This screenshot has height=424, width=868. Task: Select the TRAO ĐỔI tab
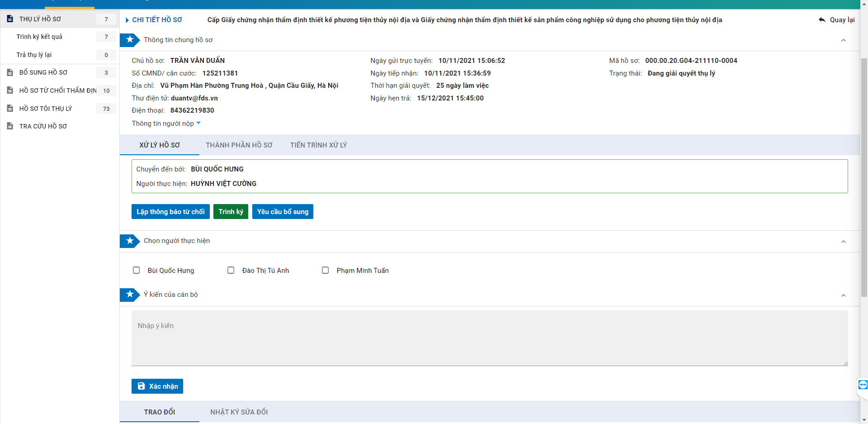click(x=160, y=412)
